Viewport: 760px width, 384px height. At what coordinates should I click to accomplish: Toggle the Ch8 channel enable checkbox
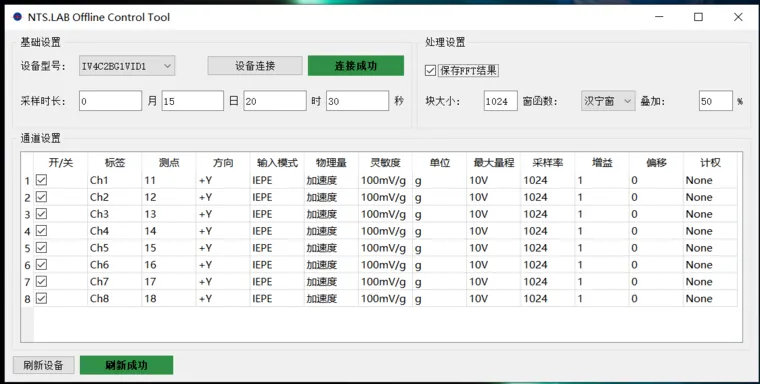tap(42, 299)
